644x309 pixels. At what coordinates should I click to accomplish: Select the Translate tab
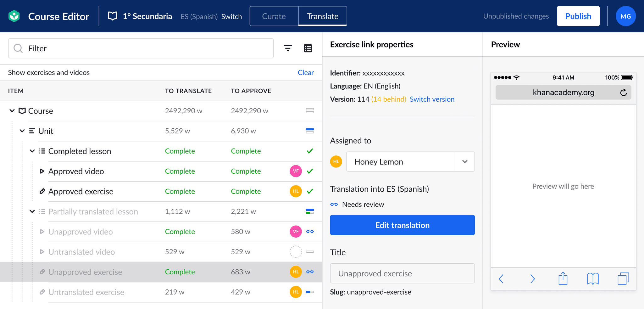(323, 16)
